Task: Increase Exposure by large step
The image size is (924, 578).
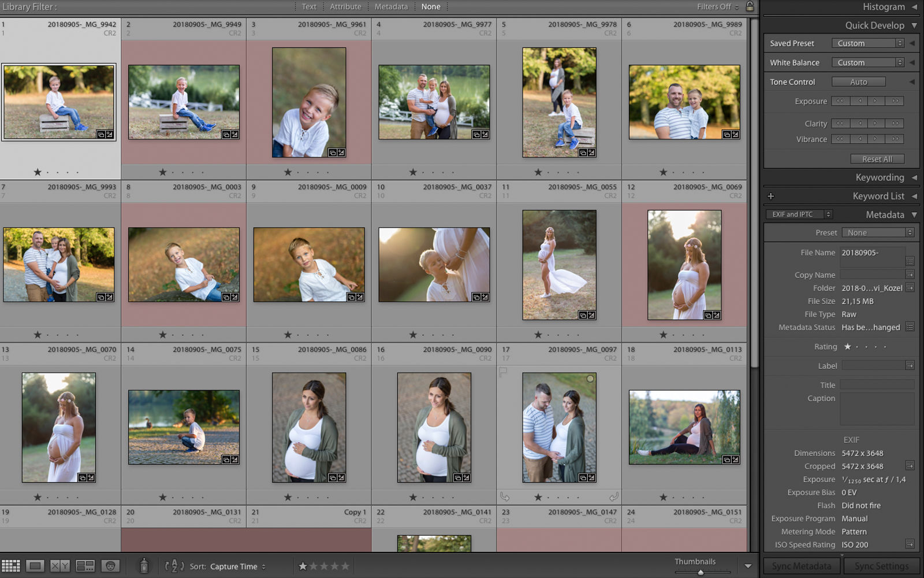Action: [x=895, y=101]
